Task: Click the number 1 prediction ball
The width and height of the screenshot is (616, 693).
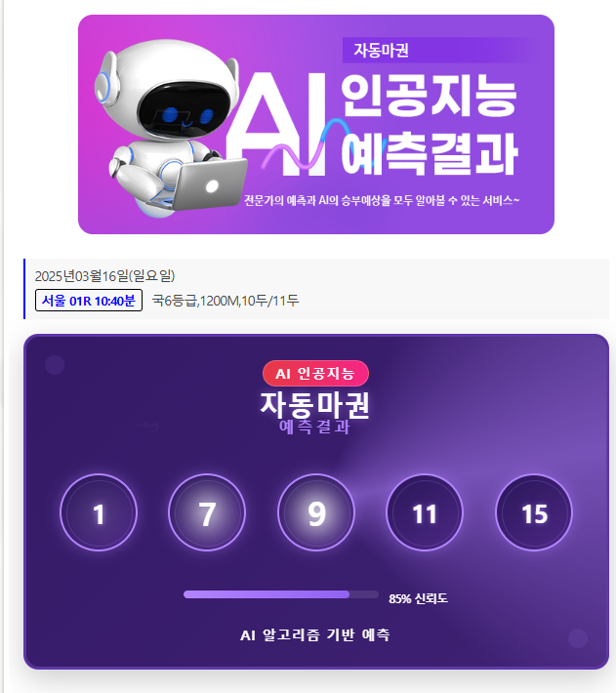Action: click(x=99, y=512)
